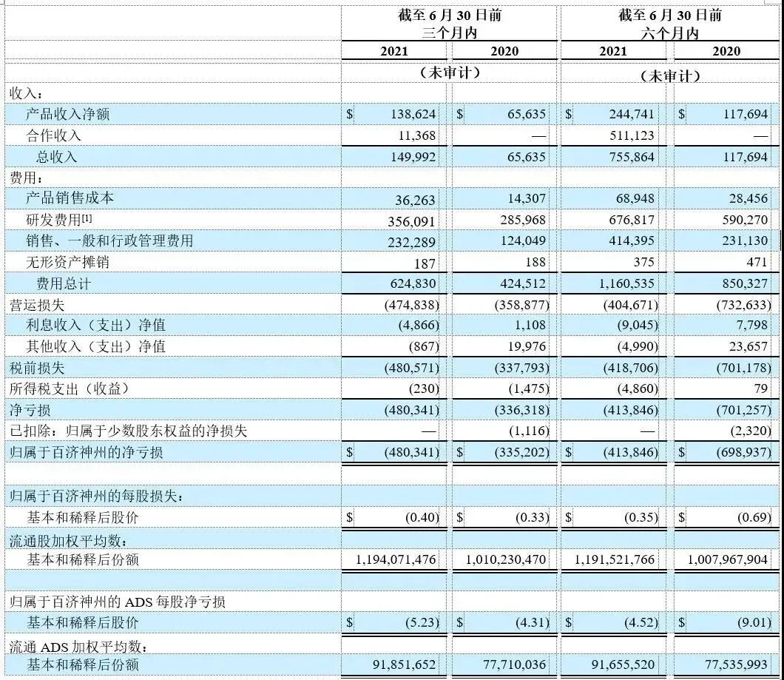Select the 费用总计 row label
This screenshot has width=784, height=680.
(63, 283)
